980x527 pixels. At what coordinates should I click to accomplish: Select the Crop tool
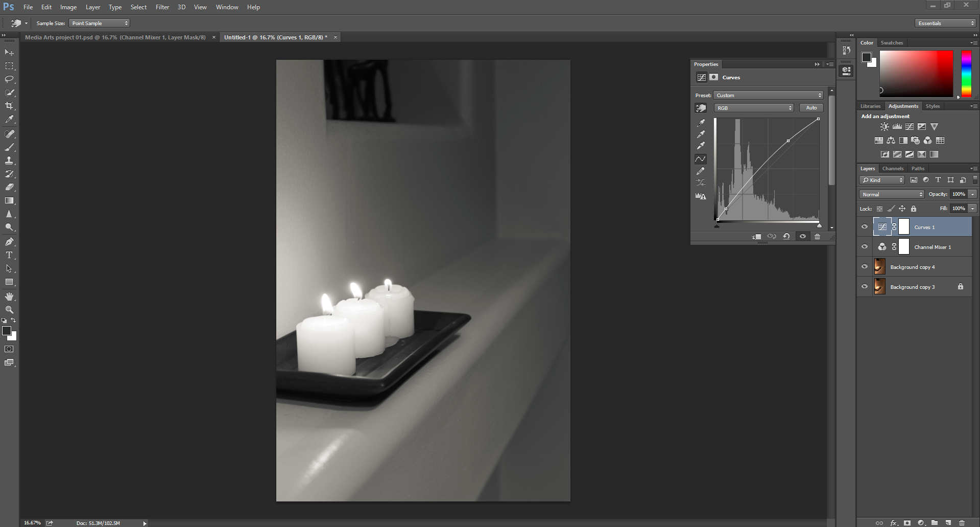(9, 106)
